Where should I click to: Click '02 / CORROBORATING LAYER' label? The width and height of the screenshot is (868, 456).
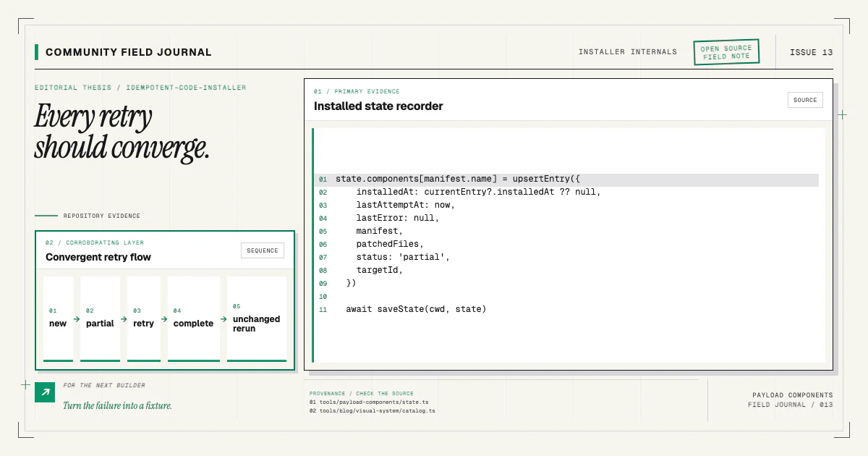tap(95, 242)
